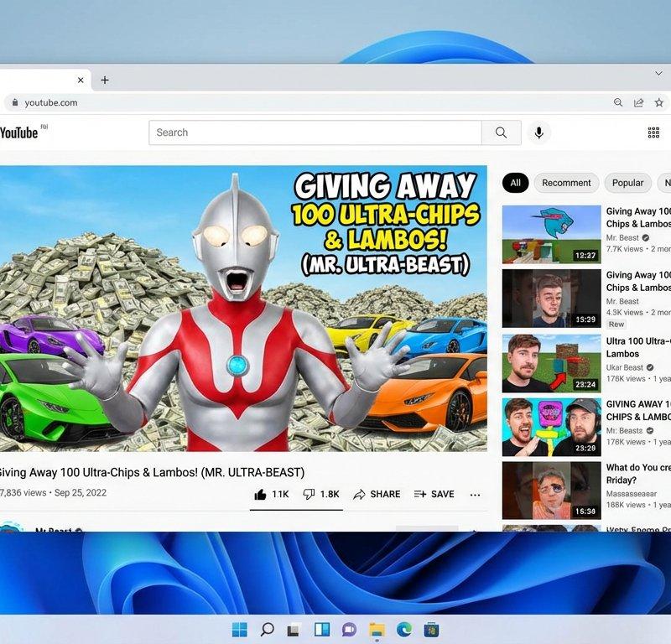Image resolution: width=671 pixels, height=644 pixels.
Task: Open Widgets from the taskbar
Action: (322, 630)
